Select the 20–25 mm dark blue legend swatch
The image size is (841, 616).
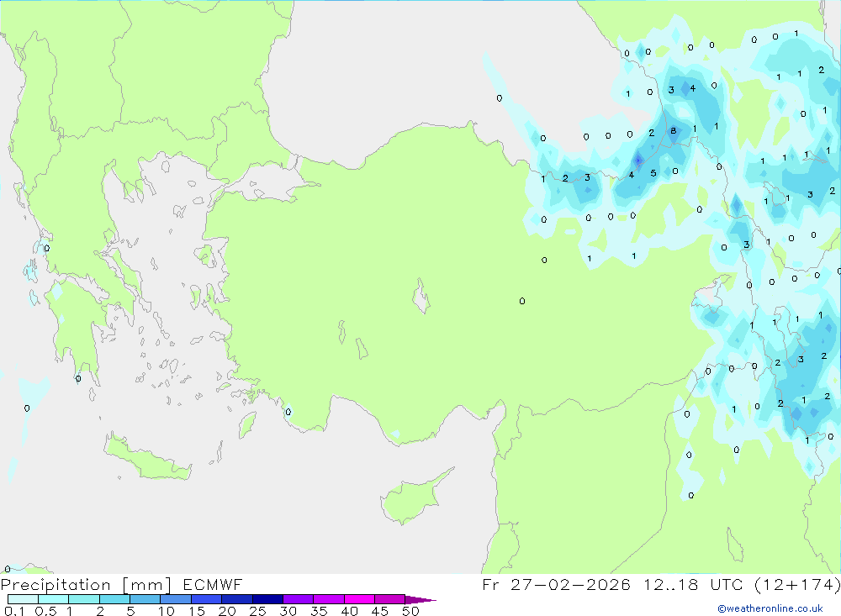pos(237,599)
